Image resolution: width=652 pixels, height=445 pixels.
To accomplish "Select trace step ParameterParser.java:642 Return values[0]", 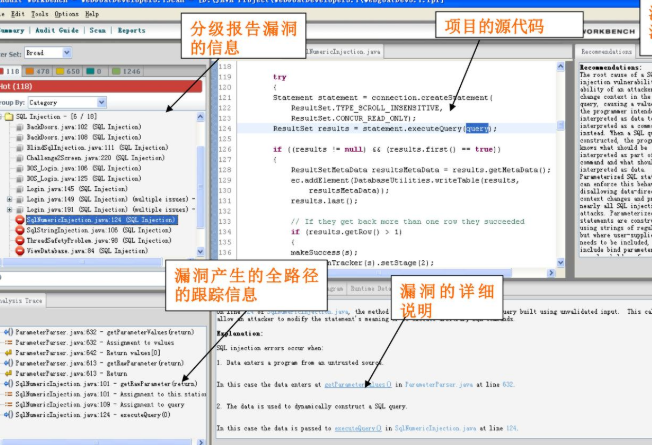I will click(88, 353).
